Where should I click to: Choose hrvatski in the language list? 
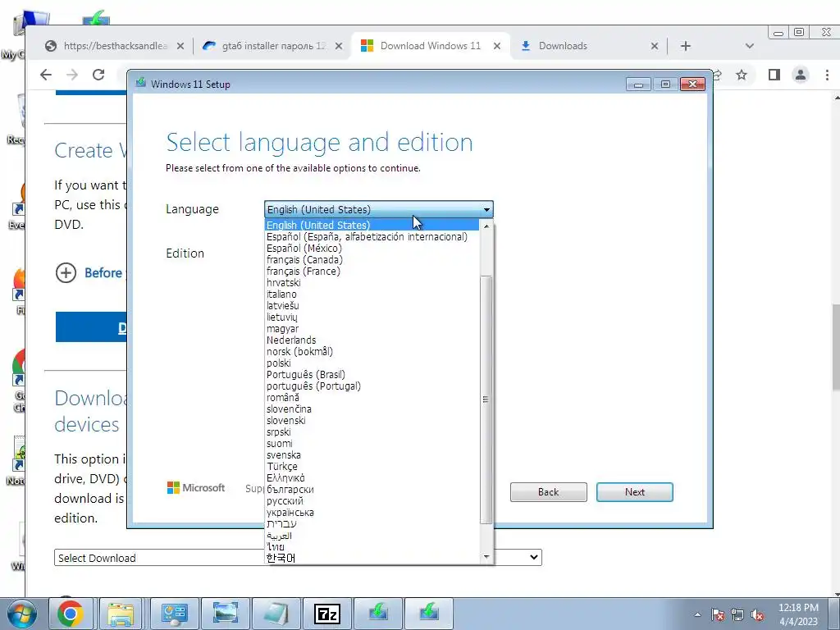(x=372, y=283)
